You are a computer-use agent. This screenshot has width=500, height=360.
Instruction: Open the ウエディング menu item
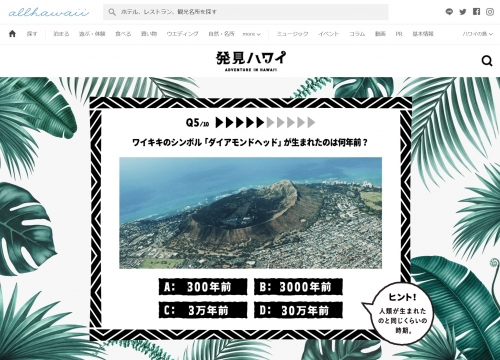[x=182, y=34]
